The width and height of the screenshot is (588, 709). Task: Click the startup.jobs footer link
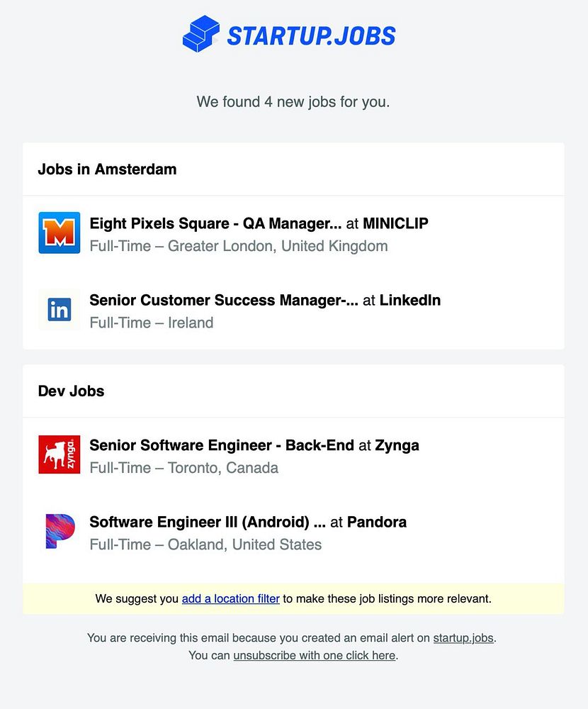[x=463, y=637]
